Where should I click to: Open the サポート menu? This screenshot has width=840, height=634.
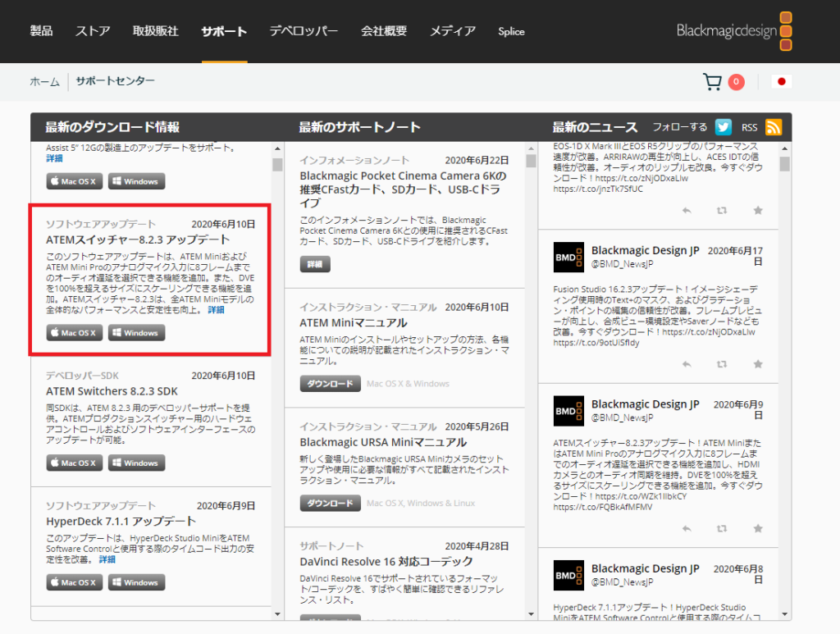[x=224, y=31]
